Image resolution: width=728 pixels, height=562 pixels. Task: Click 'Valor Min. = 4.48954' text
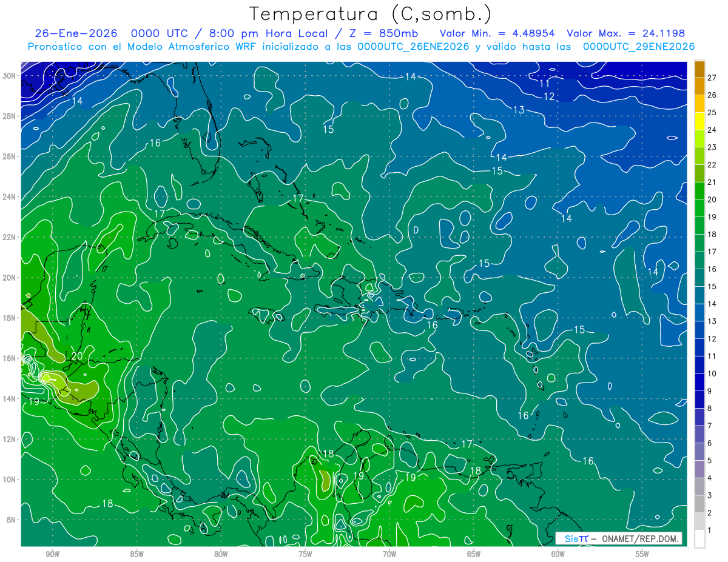point(497,33)
